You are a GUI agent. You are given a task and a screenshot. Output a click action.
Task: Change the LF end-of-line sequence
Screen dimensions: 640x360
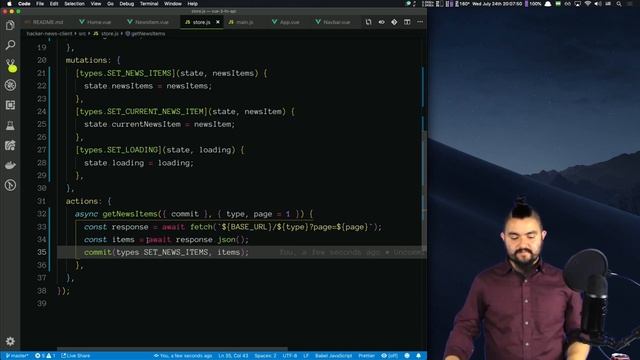point(306,356)
